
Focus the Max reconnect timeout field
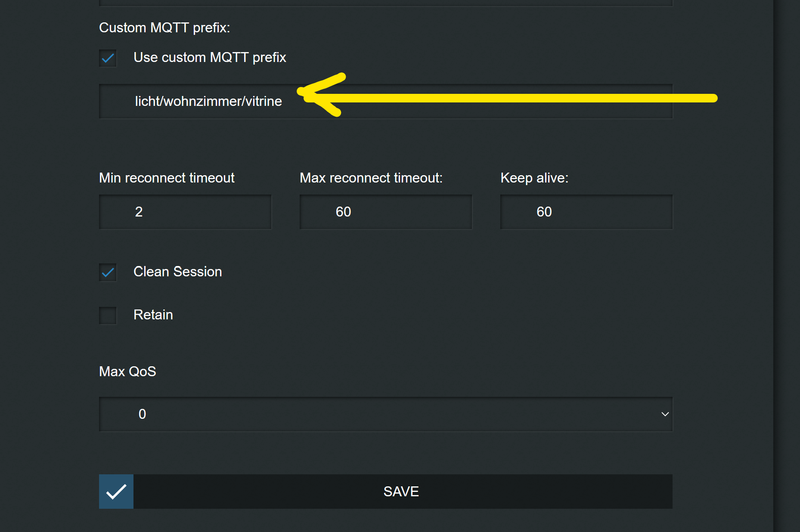[386, 212]
